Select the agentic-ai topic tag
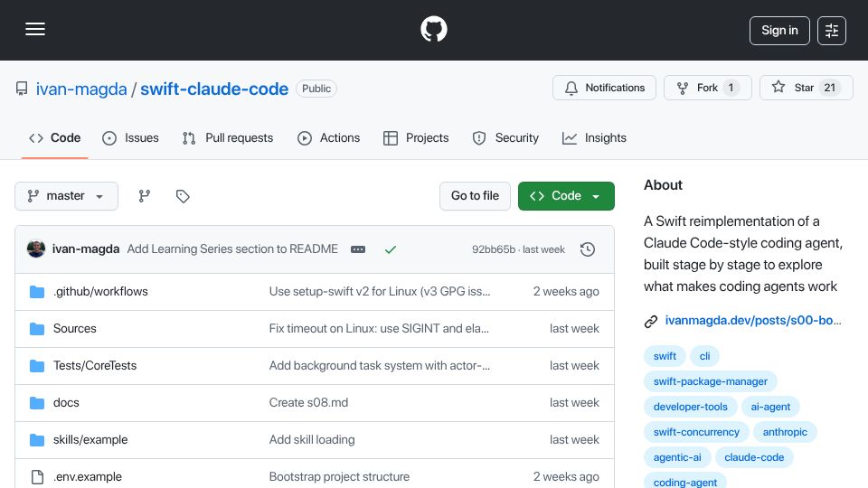Screen dimensions: 868x488 pos(677,457)
